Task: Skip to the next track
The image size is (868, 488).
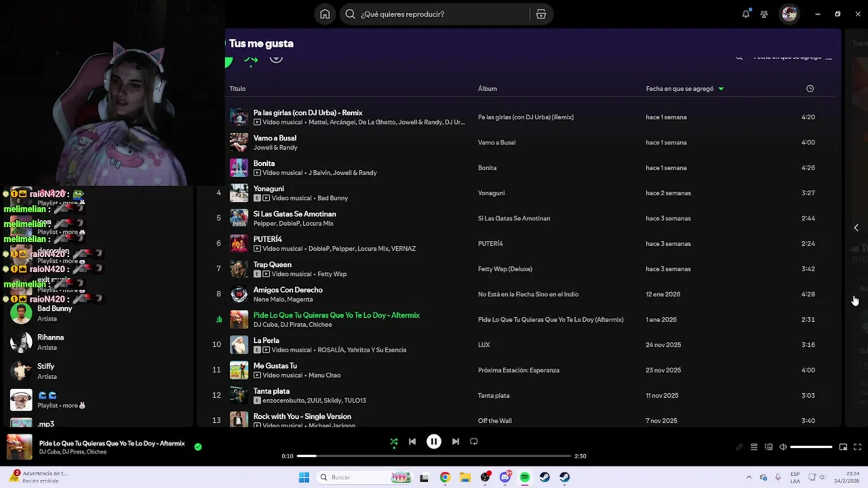Action: [x=456, y=441]
